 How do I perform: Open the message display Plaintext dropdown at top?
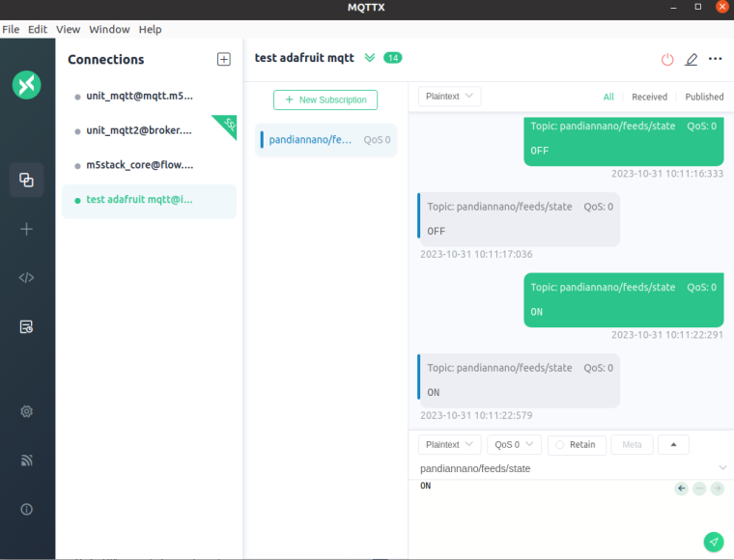pos(449,97)
